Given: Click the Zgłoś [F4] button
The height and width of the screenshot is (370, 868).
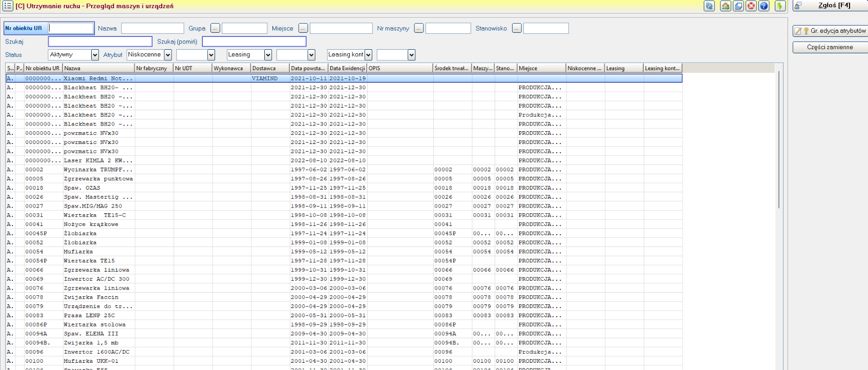Looking at the screenshot, I should pos(830,6).
